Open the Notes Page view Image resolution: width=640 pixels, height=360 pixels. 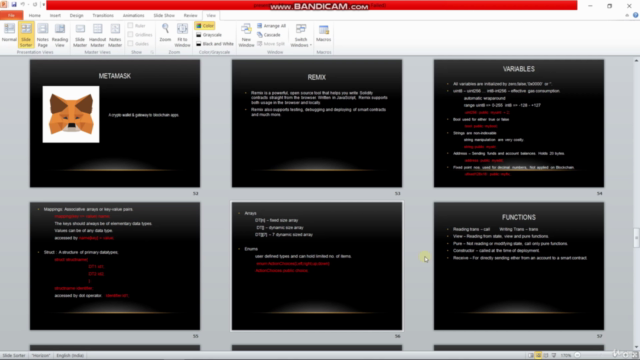point(42,35)
